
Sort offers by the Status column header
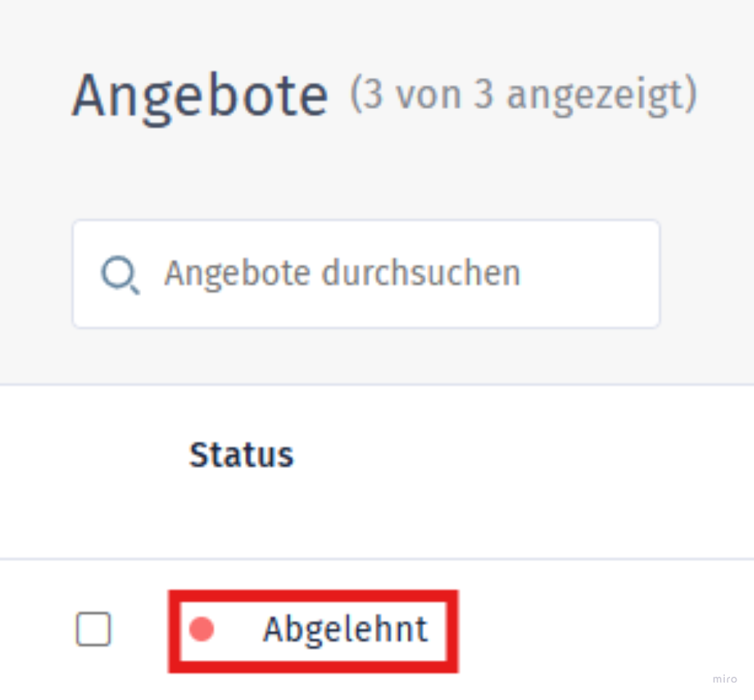pos(241,455)
